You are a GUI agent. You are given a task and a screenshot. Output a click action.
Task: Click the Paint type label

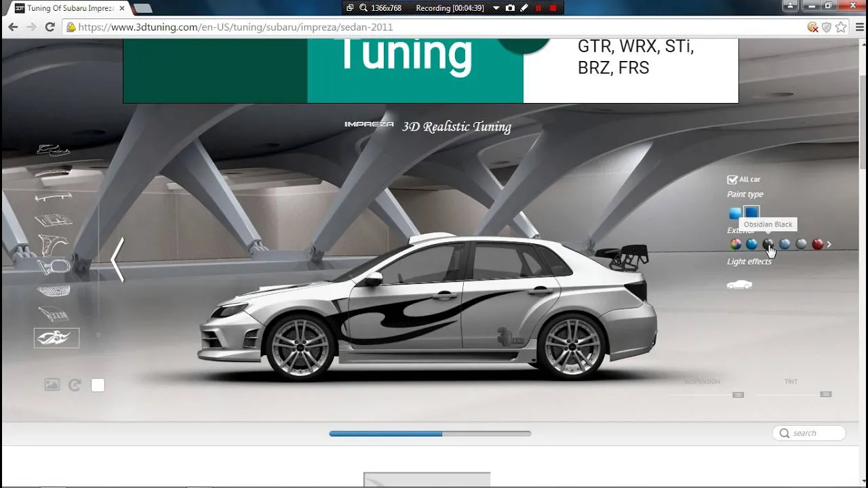click(x=745, y=194)
